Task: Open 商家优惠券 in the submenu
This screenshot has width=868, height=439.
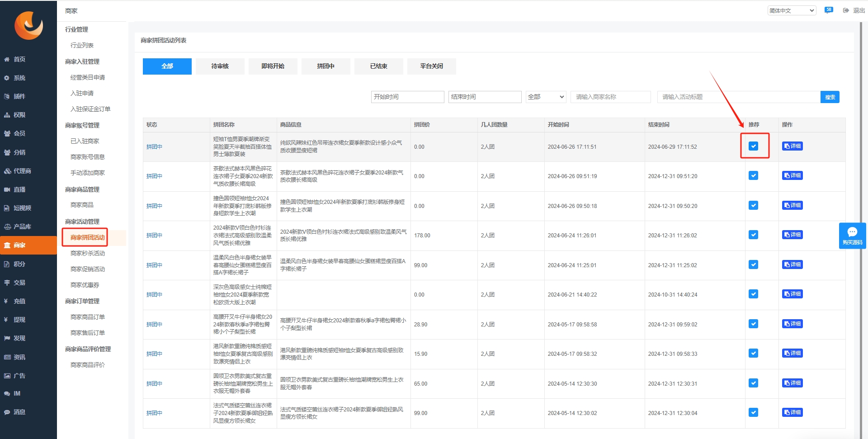Action: click(85, 285)
